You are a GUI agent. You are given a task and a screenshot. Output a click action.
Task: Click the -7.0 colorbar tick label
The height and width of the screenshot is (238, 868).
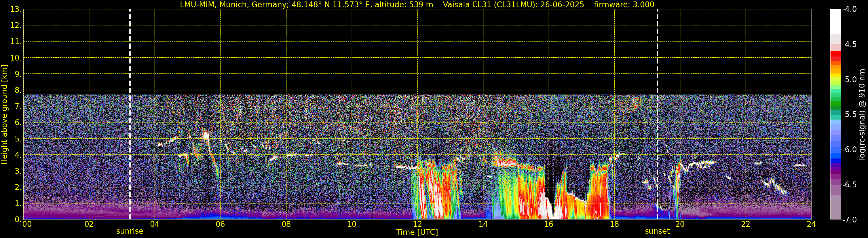point(849,220)
